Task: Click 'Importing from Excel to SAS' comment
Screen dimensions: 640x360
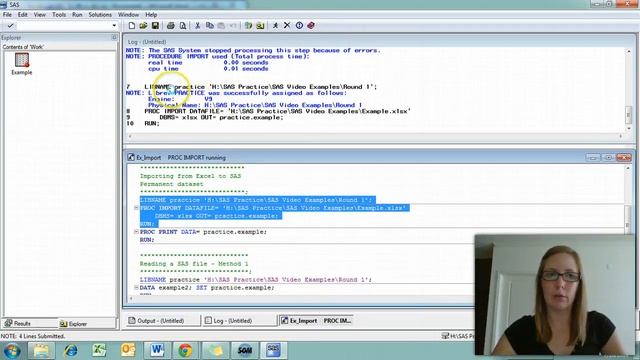Action: coord(190,176)
